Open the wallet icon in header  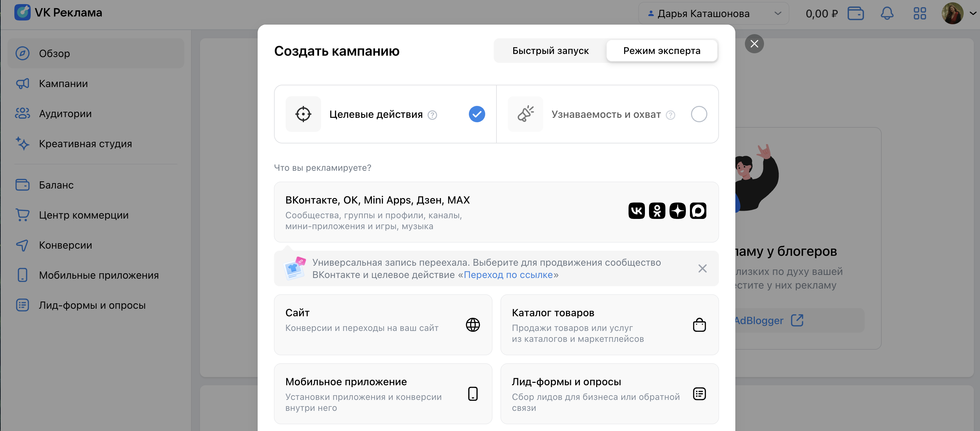(x=855, y=13)
